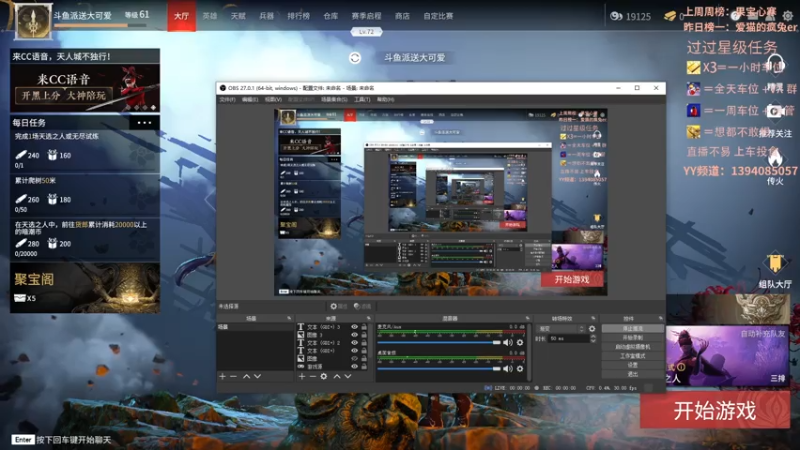Toggle visibility of 文本 (GDI+) 2 source
The width and height of the screenshot is (800, 450).
355,343
